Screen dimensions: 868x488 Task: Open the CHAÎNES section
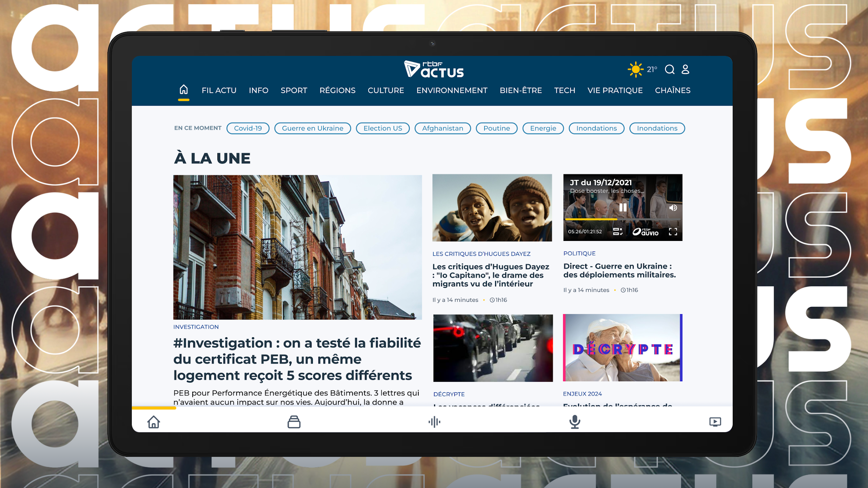point(673,90)
